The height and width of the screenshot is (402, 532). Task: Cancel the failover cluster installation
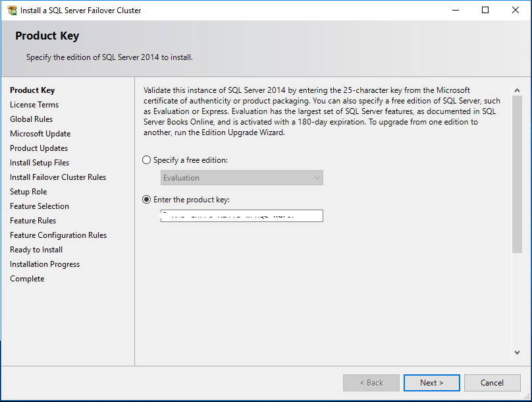click(x=492, y=383)
